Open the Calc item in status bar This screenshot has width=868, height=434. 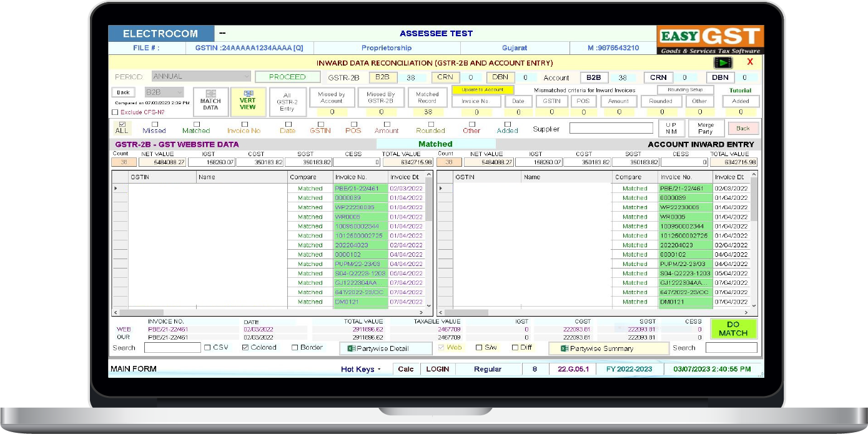(406, 369)
